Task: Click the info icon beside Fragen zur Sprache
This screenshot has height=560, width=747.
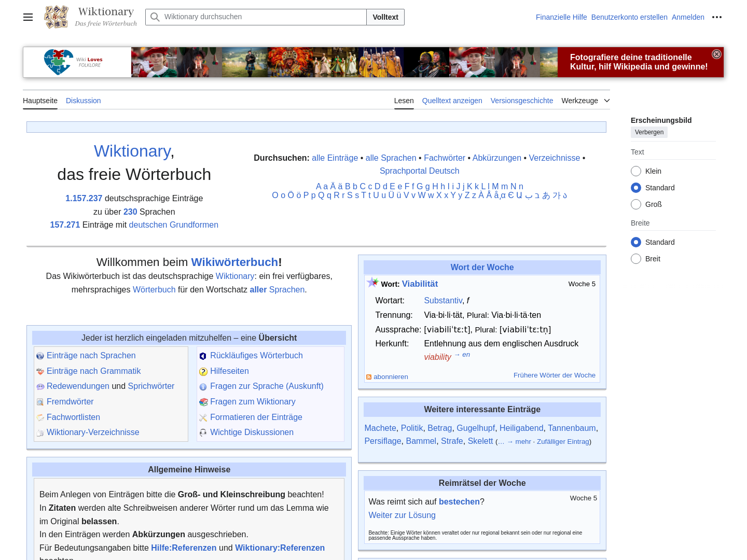Action: click(203, 387)
